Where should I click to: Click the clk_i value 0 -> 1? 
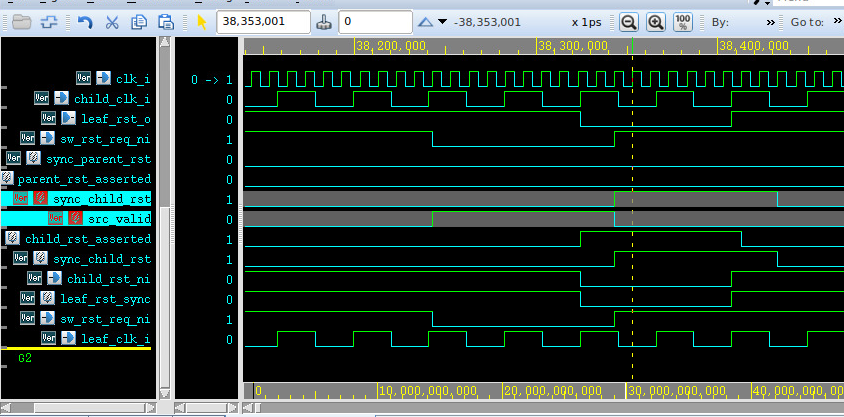(x=212, y=80)
